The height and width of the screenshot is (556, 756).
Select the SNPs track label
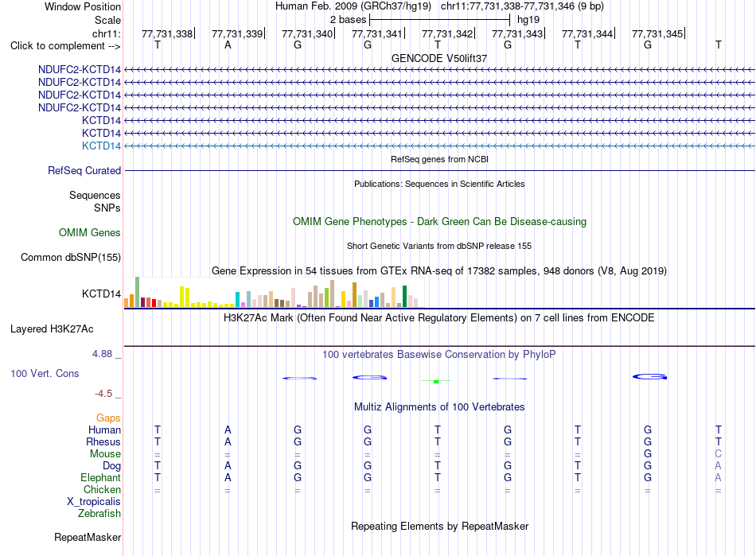[x=107, y=208]
